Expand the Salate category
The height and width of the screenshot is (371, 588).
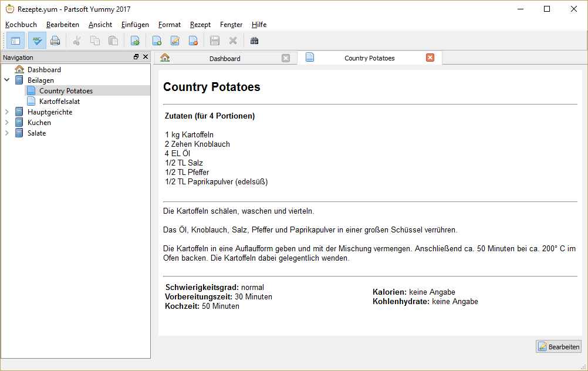coord(7,133)
